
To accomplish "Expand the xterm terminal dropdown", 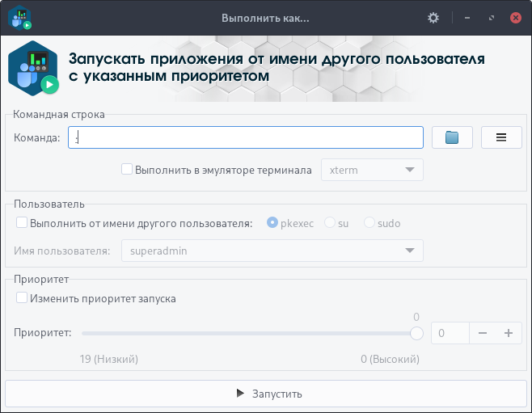I will coord(372,170).
